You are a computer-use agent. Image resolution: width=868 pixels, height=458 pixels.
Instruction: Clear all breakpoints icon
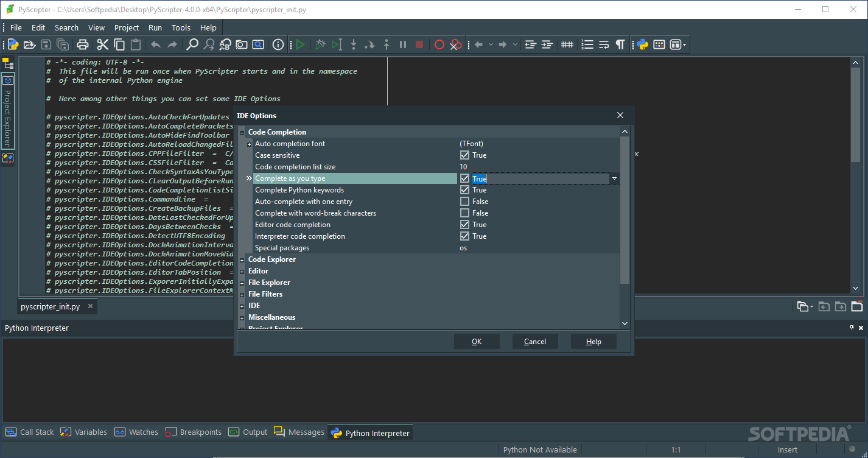pyautogui.click(x=456, y=44)
